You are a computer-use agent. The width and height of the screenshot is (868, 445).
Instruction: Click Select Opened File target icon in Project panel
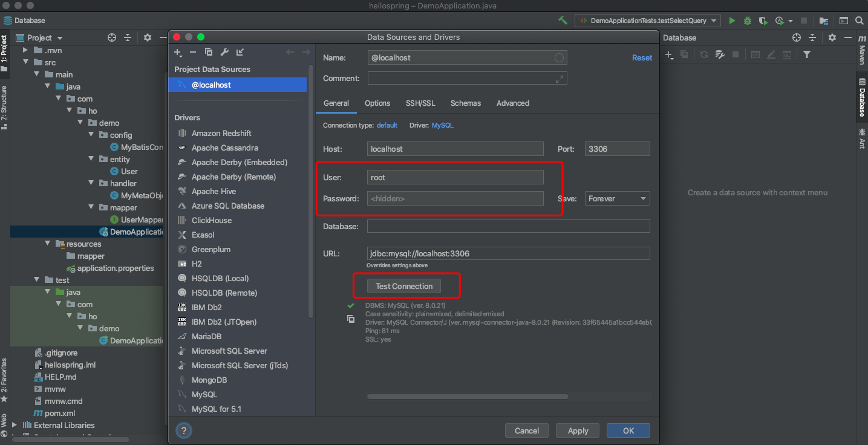(112, 37)
